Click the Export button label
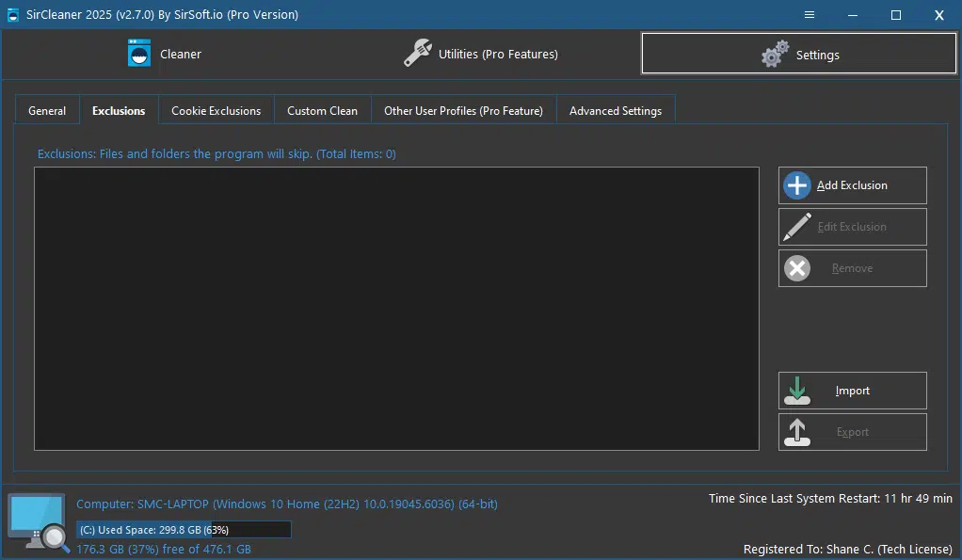This screenshot has width=962, height=560. [852, 432]
